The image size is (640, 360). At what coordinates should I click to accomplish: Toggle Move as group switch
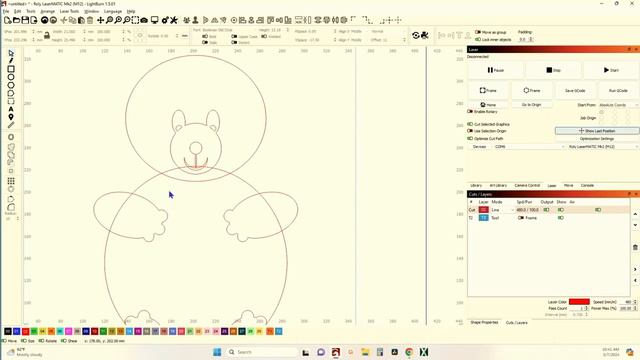click(x=478, y=32)
